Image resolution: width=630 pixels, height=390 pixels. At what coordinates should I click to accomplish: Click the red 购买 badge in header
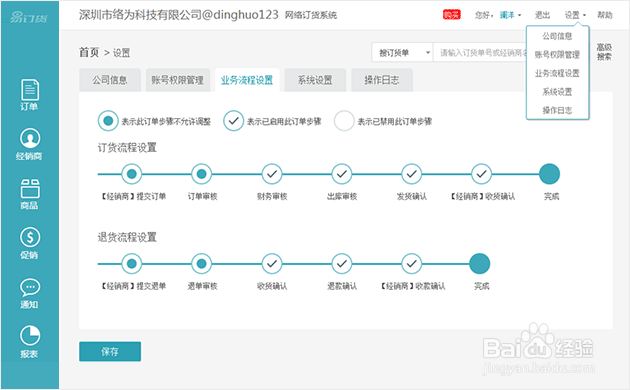point(452,15)
